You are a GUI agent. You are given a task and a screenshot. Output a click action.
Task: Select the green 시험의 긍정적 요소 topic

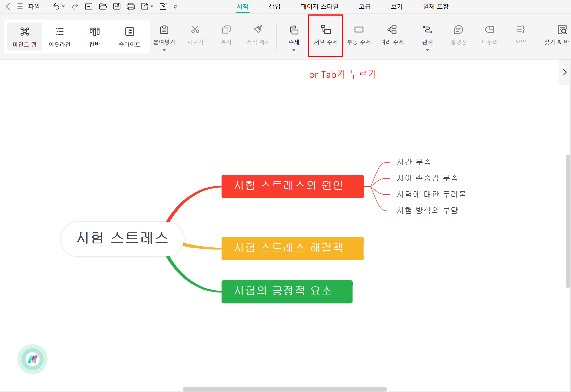tap(287, 292)
